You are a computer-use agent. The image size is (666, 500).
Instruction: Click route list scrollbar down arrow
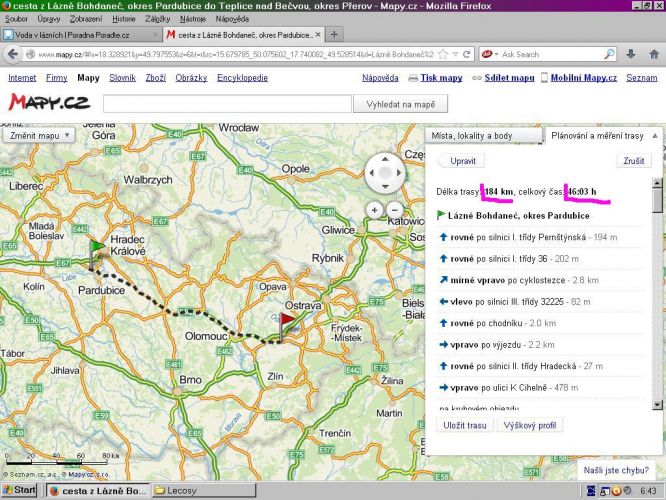point(657,405)
